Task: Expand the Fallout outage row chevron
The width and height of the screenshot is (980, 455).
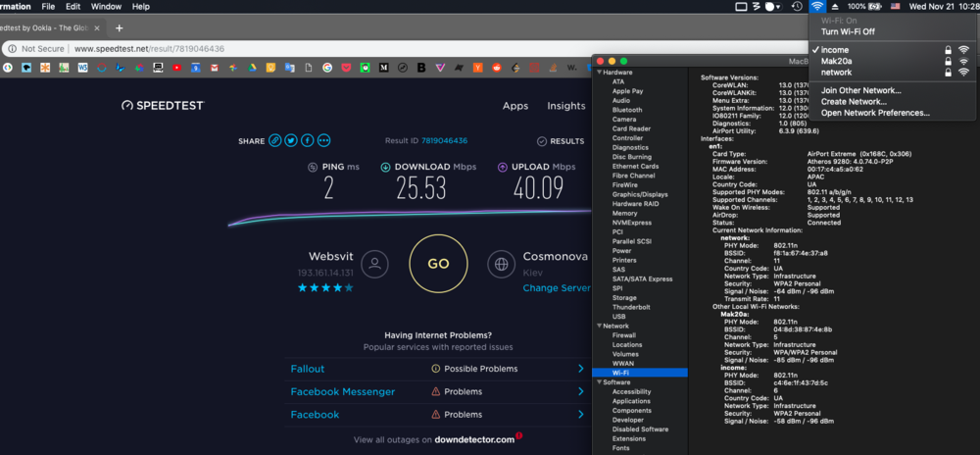Action: [x=580, y=369]
